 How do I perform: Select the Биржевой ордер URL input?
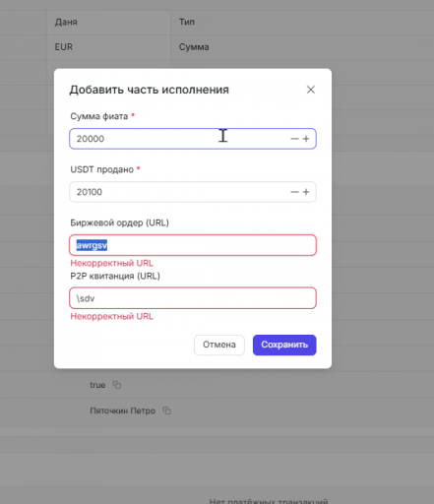point(193,245)
